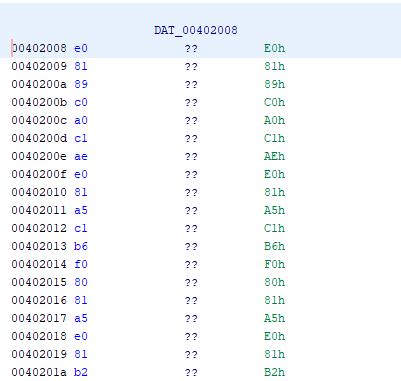Click byte c1 at address 0040200d

pos(81,138)
